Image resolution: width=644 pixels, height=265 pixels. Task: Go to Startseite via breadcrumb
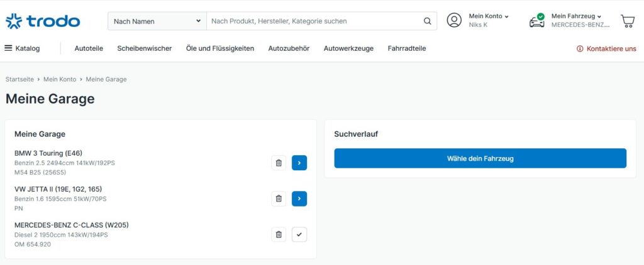click(x=19, y=79)
